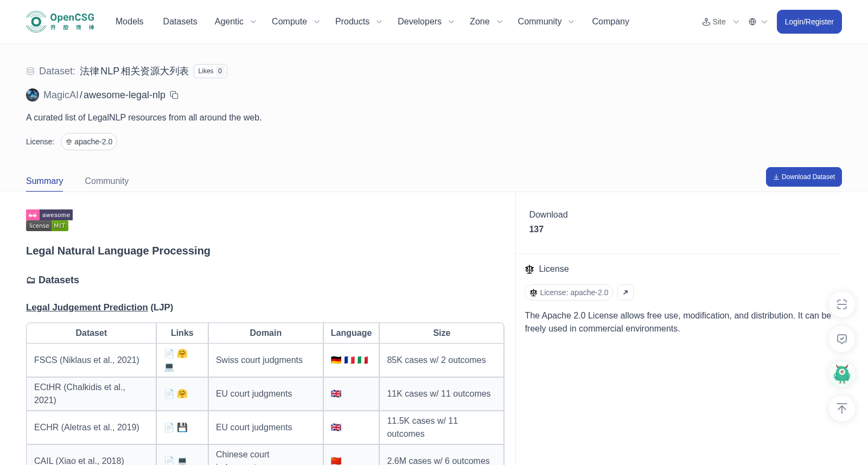The width and height of the screenshot is (868, 465).
Task: Expand the Developers dropdown menu
Action: pos(426,22)
